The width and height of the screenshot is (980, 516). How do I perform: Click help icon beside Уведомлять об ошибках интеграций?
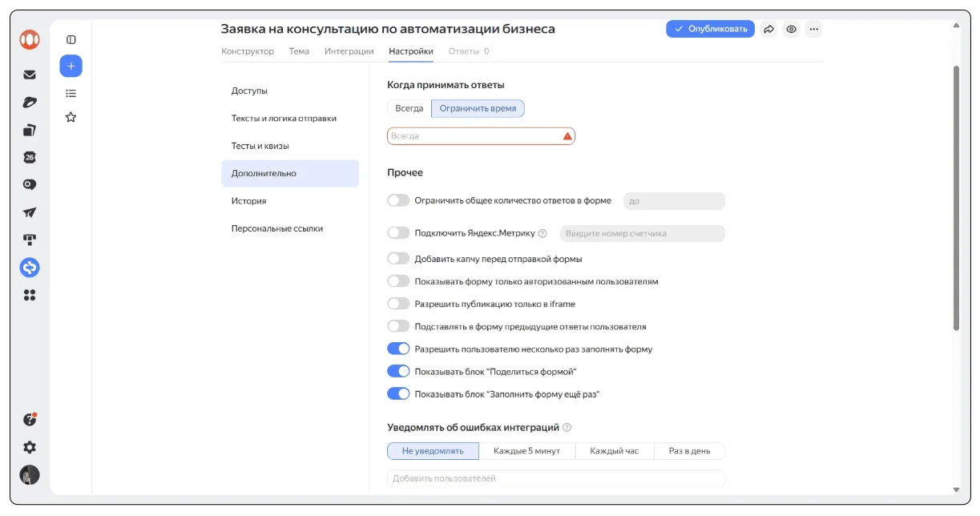tap(567, 428)
